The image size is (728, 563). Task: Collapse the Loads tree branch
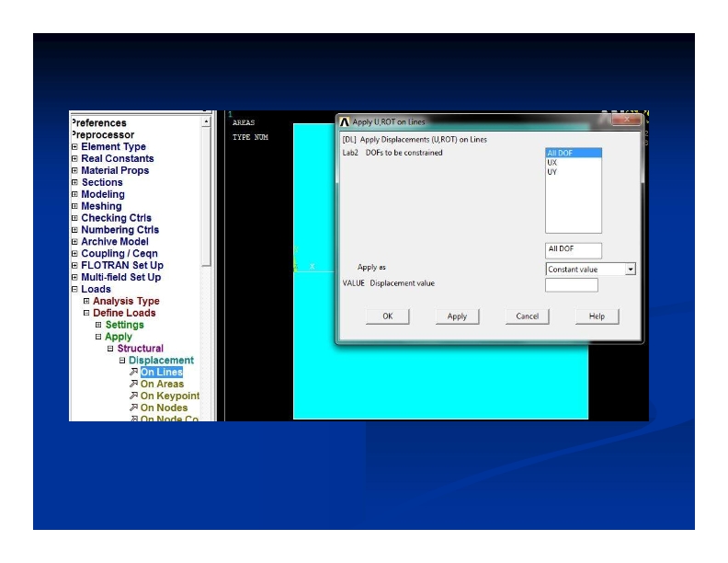[x=74, y=290]
